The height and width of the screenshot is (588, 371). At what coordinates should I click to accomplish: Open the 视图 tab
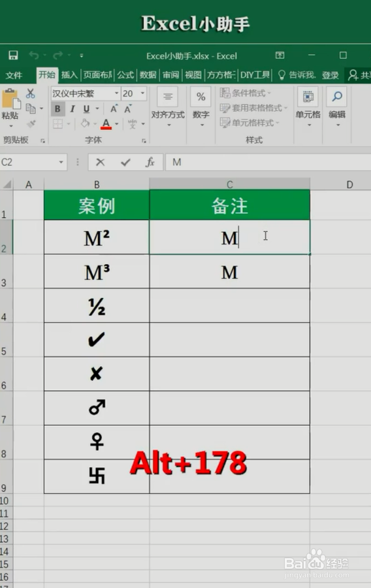click(193, 75)
